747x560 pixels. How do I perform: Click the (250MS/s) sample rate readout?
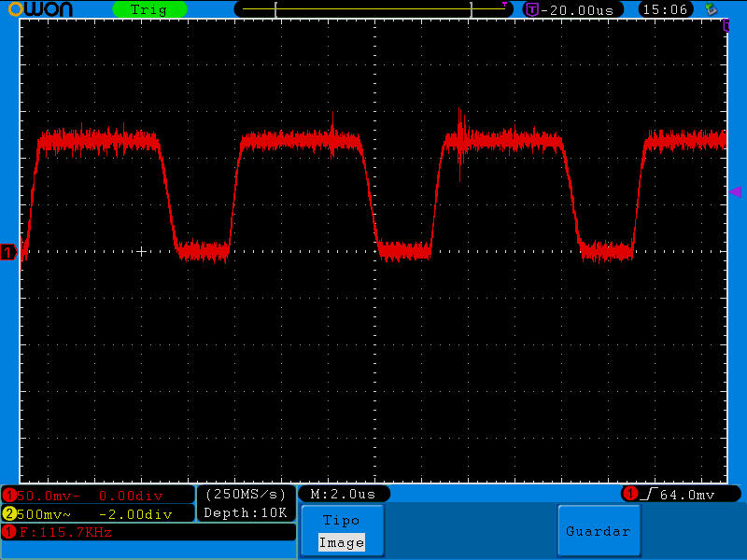point(246,495)
